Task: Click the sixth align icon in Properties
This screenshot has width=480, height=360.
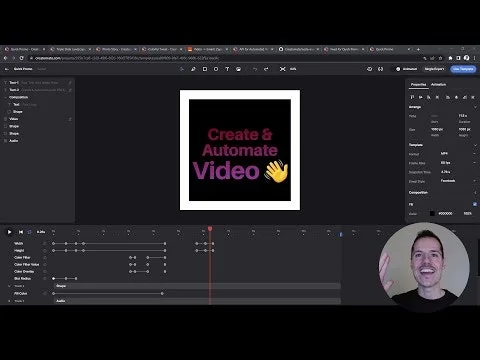Action: pos(456,97)
